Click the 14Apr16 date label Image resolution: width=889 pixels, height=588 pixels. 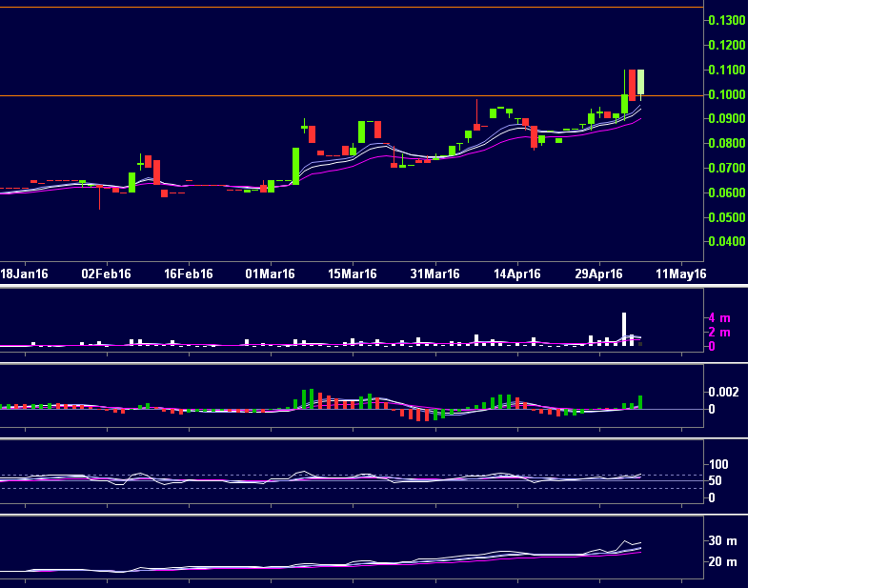pyautogui.click(x=517, y=274)
